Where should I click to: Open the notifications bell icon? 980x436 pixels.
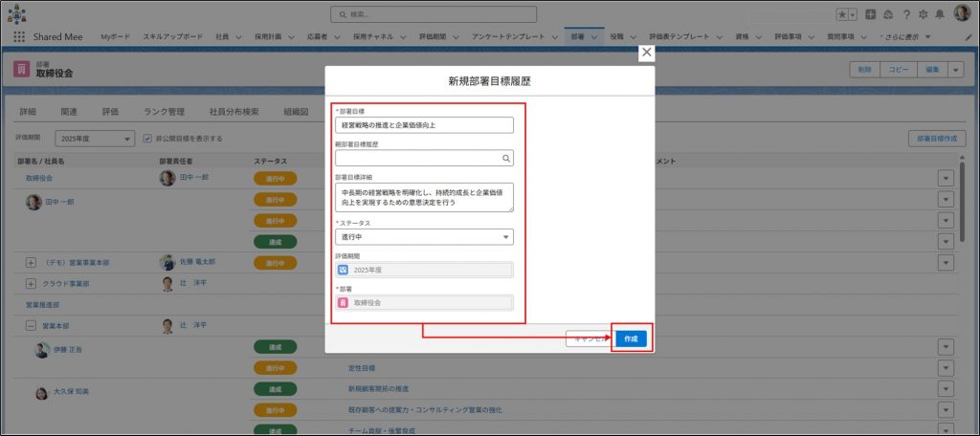940,14
